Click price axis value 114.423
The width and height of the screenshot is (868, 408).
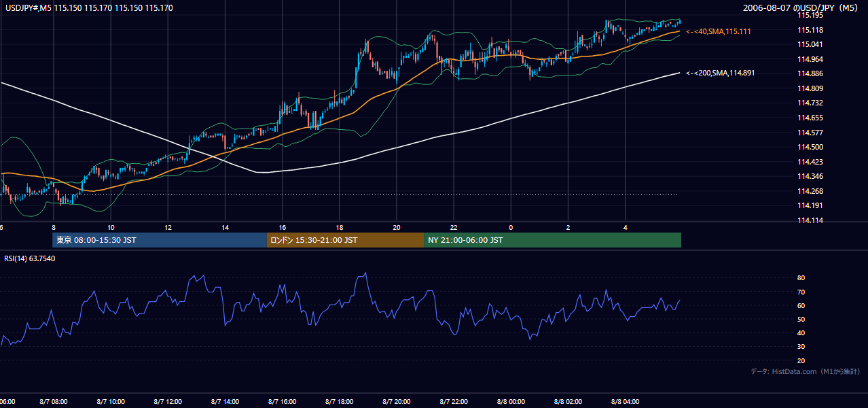pyautogui.click(x=810, y=162)
